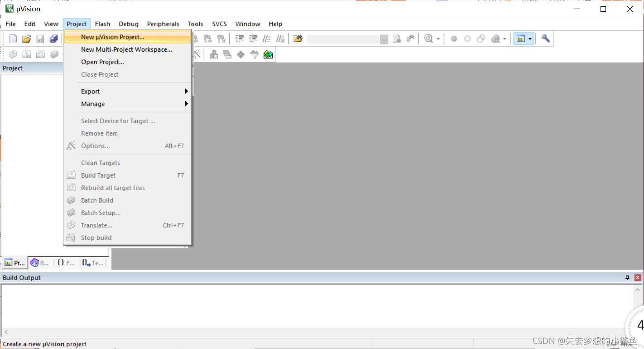Switch to the Templates tab in Project panel
This screenshot has width=644, height=349.
tap(93, 263)
